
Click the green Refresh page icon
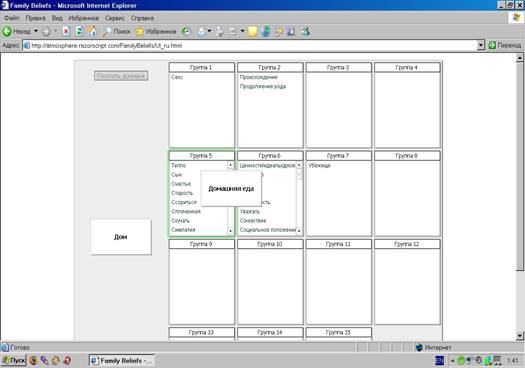coord(79,31)
